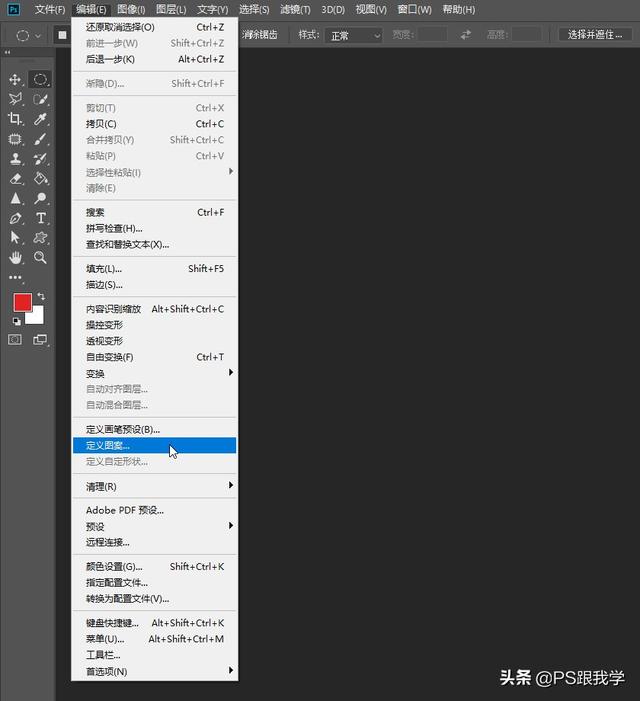Open the 文件(F) menu
640x701 pixels.
pyautogui.click(x=50, y=9)
